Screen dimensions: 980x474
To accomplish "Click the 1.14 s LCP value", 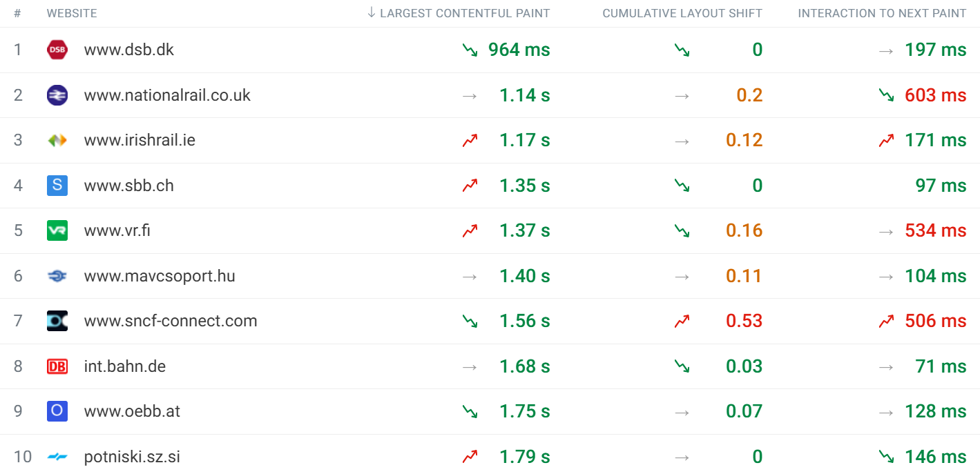I will coord(525,95).
